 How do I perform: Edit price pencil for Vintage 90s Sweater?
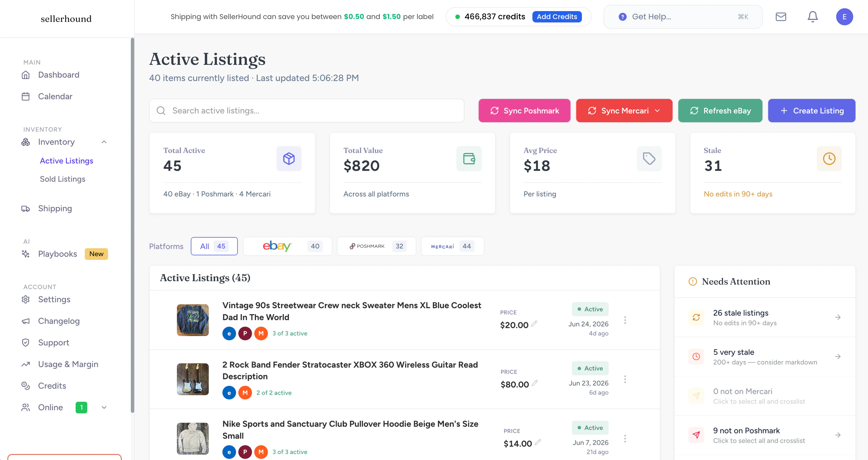pos(534,324)
